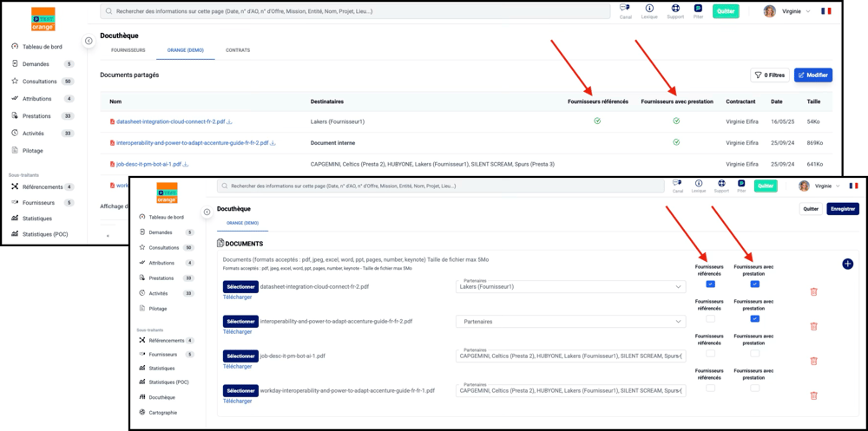868x431 pixels.
Task: Click the Modifier button
Action: pos(812,75)
